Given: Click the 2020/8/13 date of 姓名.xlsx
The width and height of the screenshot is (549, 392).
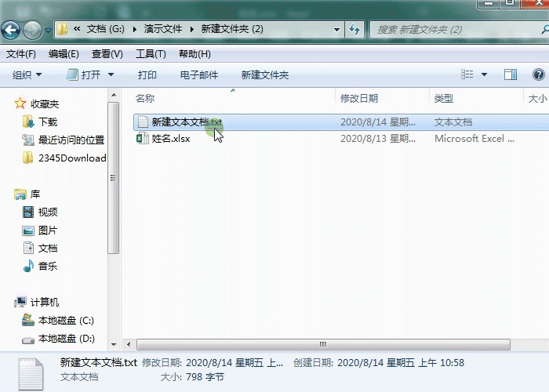Looking at the screenshot, I should 378,139.
